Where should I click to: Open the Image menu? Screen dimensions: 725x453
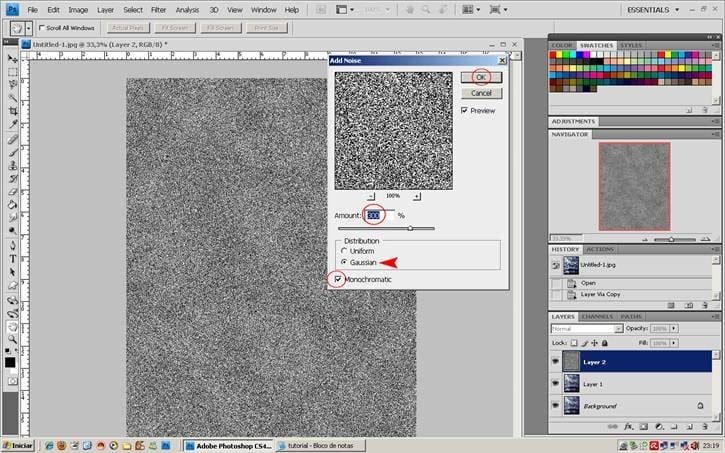click(x=78, y=10)
